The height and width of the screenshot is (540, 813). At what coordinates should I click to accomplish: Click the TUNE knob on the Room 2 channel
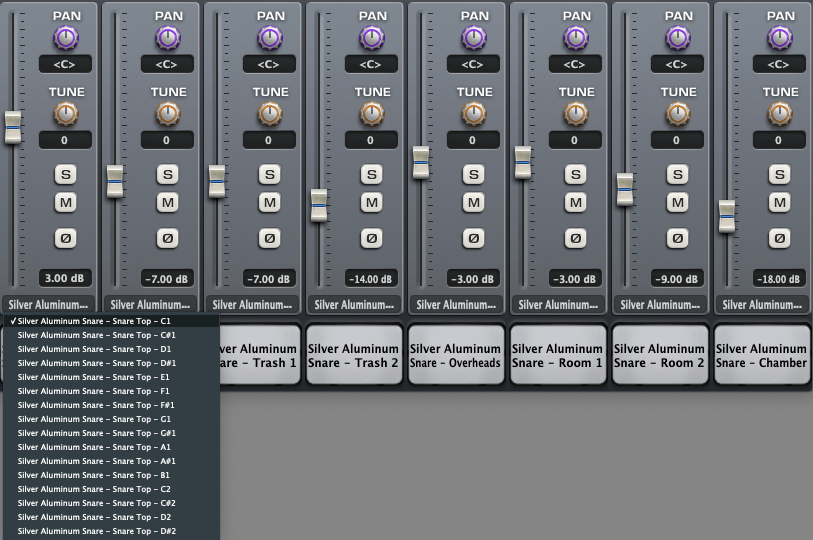pos(677,114)
